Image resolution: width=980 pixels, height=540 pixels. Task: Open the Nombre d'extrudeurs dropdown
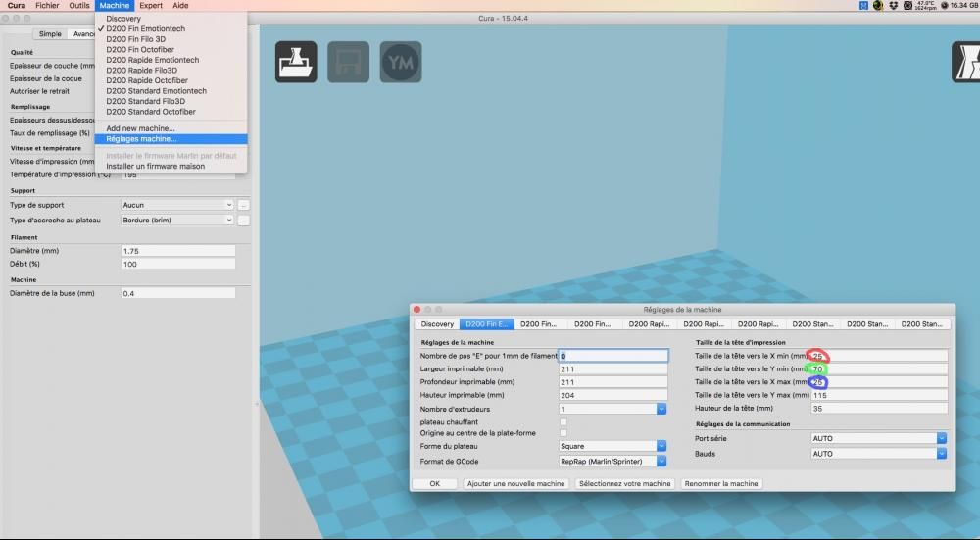pyautogui.click(x=613, y=409)
